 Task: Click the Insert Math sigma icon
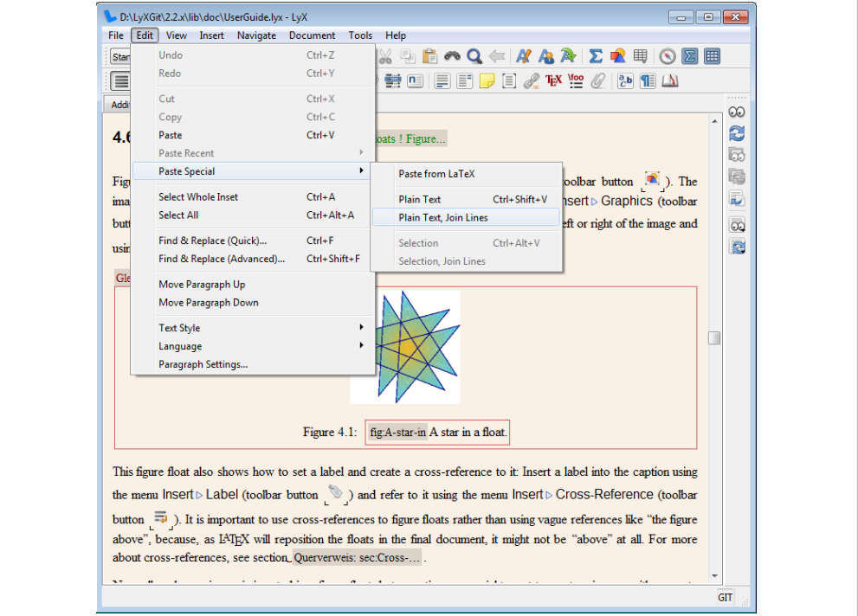pos(596,56)
